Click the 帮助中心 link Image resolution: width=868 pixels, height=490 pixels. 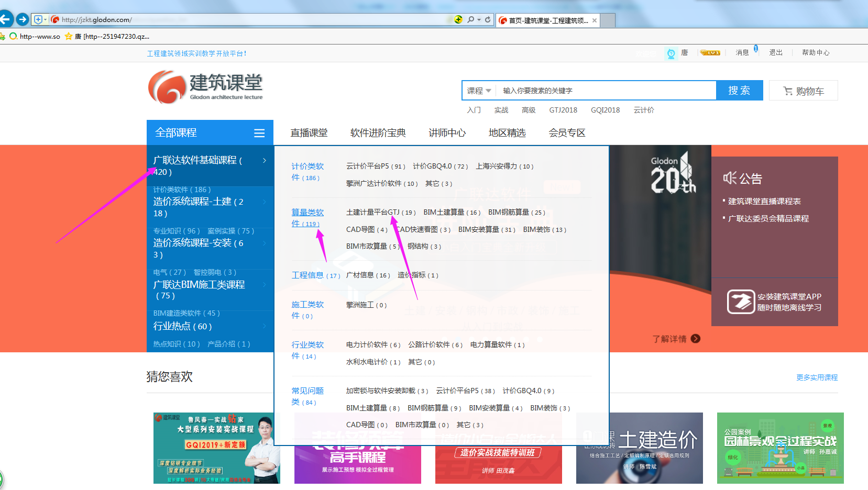[816, 52]
